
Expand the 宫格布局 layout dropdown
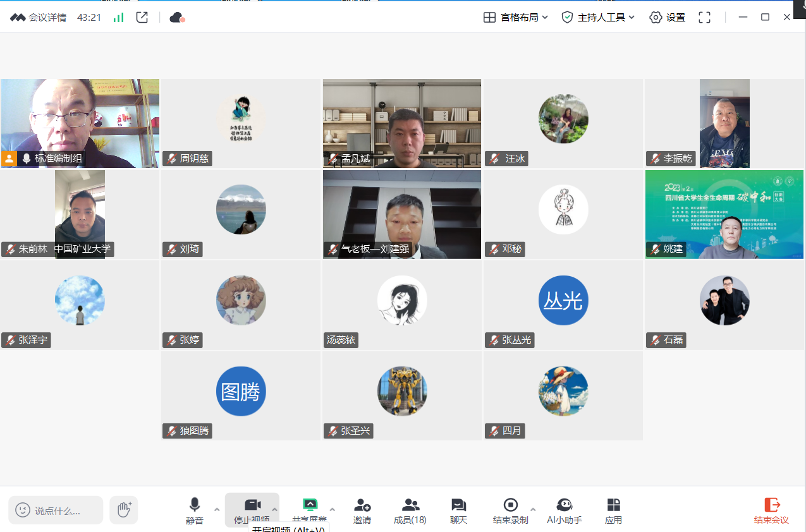point(516,17)
